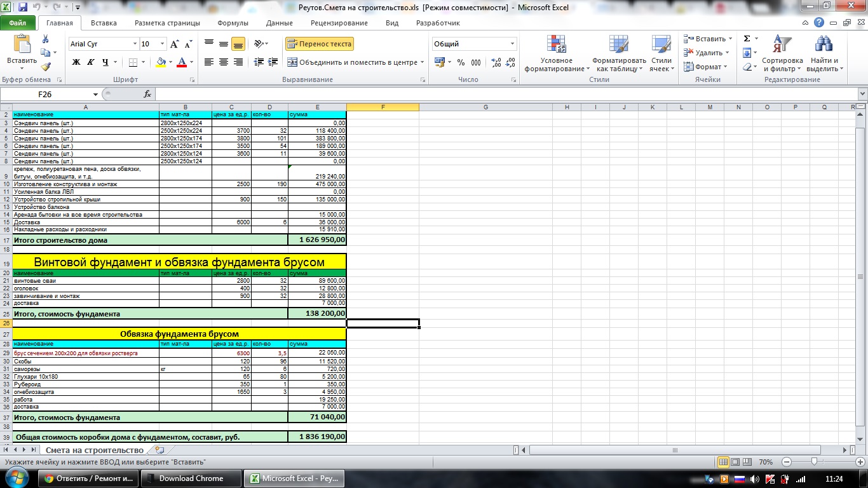Image resolution: width=868 pixels, height=488 pixels.
Task: Click the percent style icon
Action: pos(461,62)
